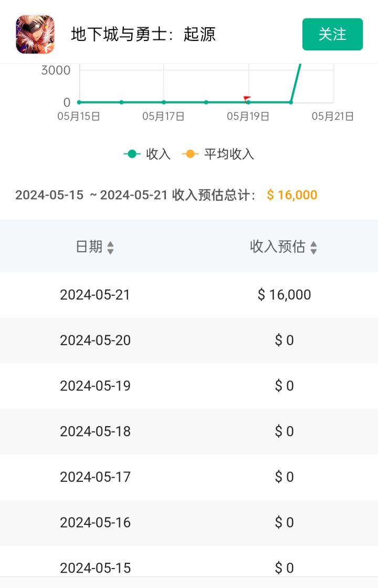Image resolution: width=378 pixels, height=588 pixels.
Task: Toggle the 收入 legend series
Action: point(148,154)
